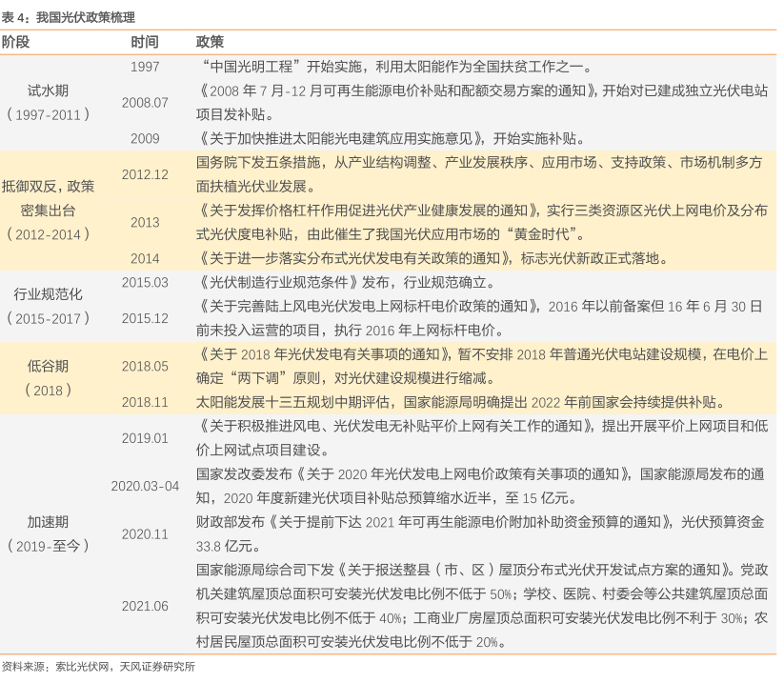
Task: Click the 2018.11 date cell
Action: pos(145,402)
